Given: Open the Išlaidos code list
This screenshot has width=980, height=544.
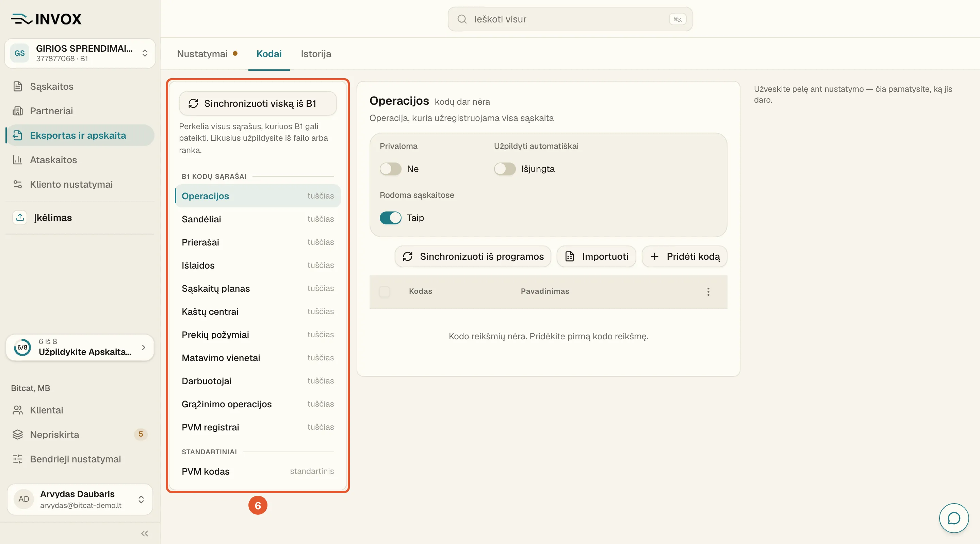Looking at the screenshot, I should pos(258,265).
